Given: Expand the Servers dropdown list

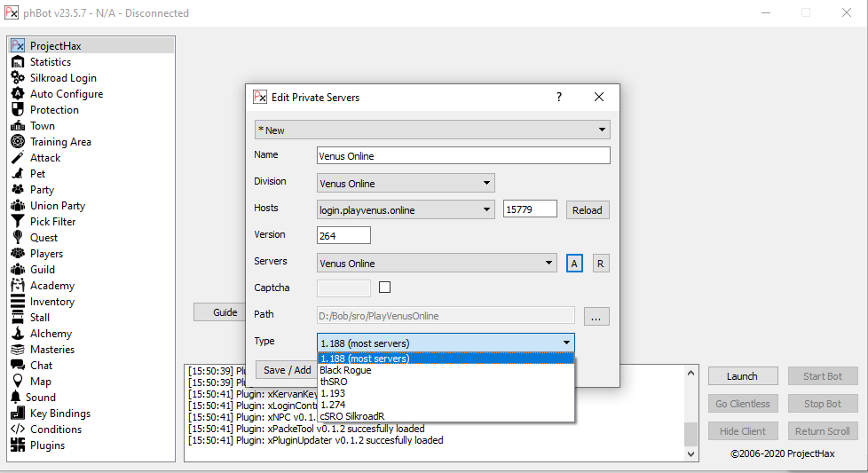Looking at the screenshot, I should [x=548, y=264].
